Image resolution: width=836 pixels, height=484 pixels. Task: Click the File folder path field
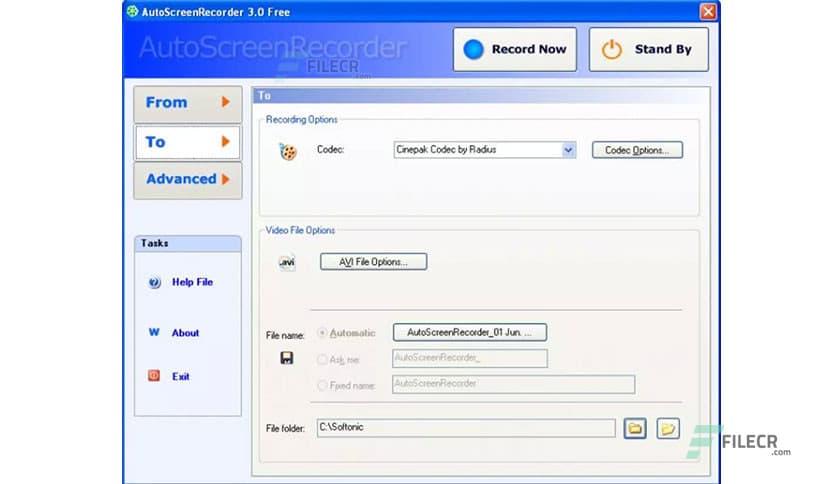(466, 428)
